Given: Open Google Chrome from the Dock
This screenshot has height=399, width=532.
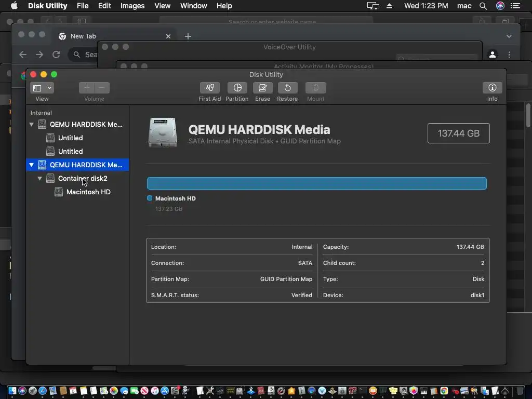Looking at the screenshot, I should tap(444, 391).
